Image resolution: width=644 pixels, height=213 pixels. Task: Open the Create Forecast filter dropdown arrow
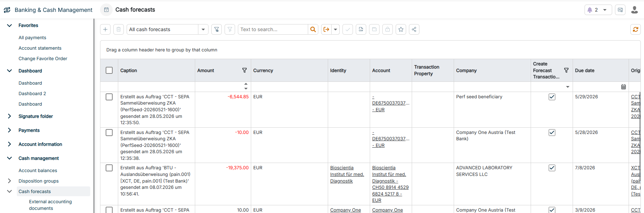[x=568, y=87]
